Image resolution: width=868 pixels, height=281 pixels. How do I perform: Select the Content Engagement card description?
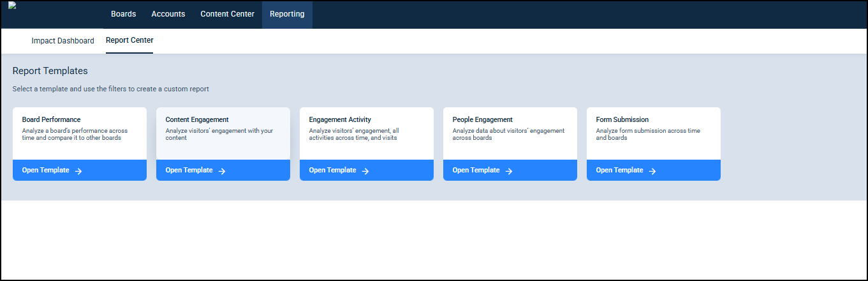pyautogui.click(x=219, y=134)
